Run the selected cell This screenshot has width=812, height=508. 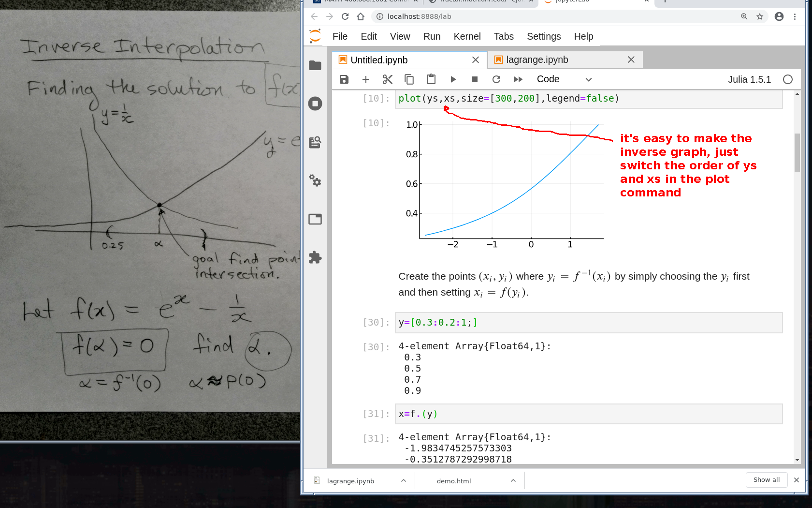click(453, 79)
